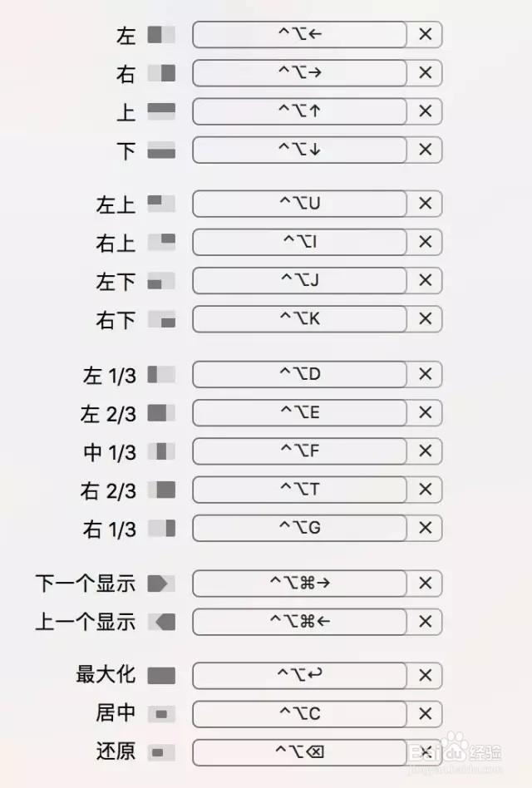
Task: Select the 最大化 (maximize) position icon
Action: click(163, 676)
